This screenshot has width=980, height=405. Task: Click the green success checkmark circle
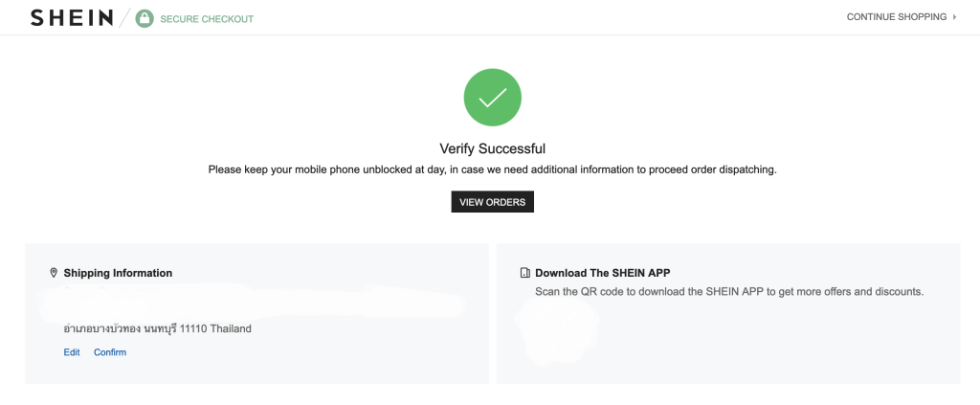(x=492, y=98)
